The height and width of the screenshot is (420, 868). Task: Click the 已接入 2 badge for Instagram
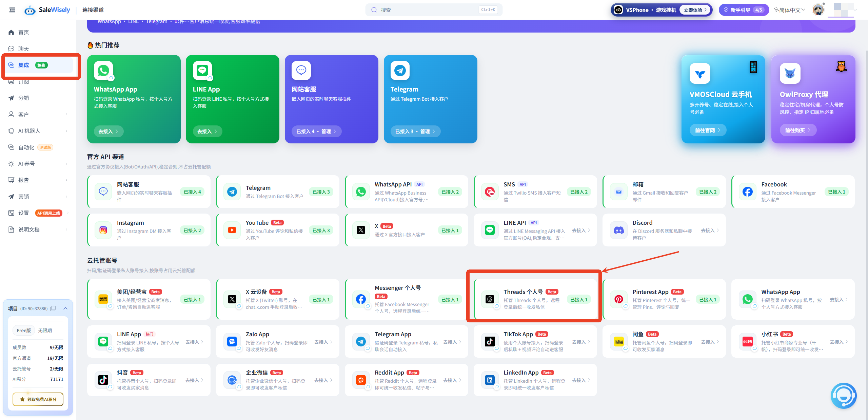192,231
